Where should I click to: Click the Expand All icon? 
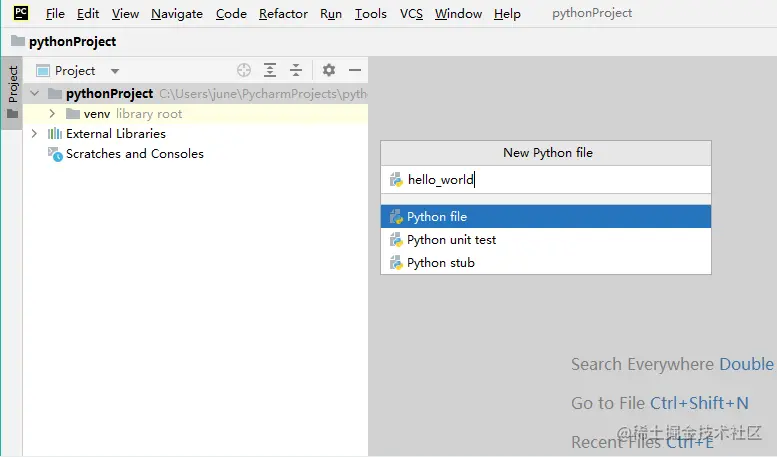(270, 70)
